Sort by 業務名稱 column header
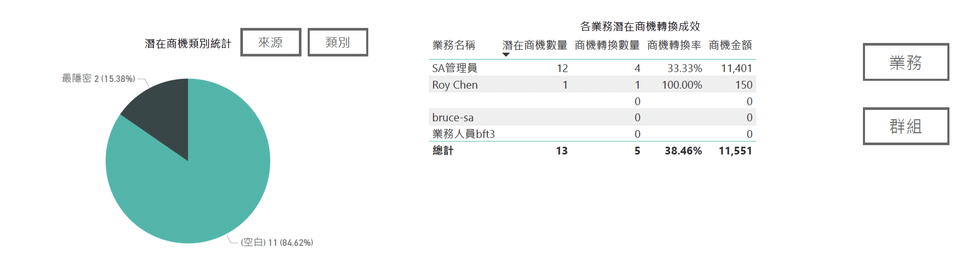 454,45
